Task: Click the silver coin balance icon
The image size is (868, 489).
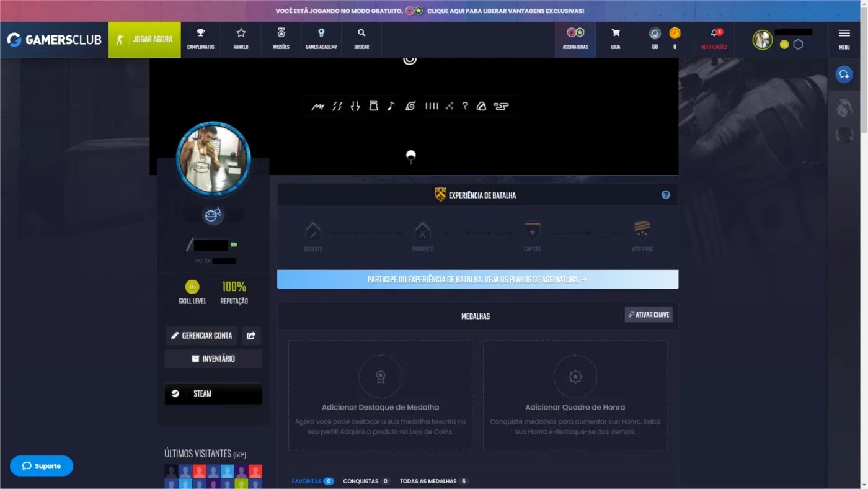Action: click(x=655, y=34)
